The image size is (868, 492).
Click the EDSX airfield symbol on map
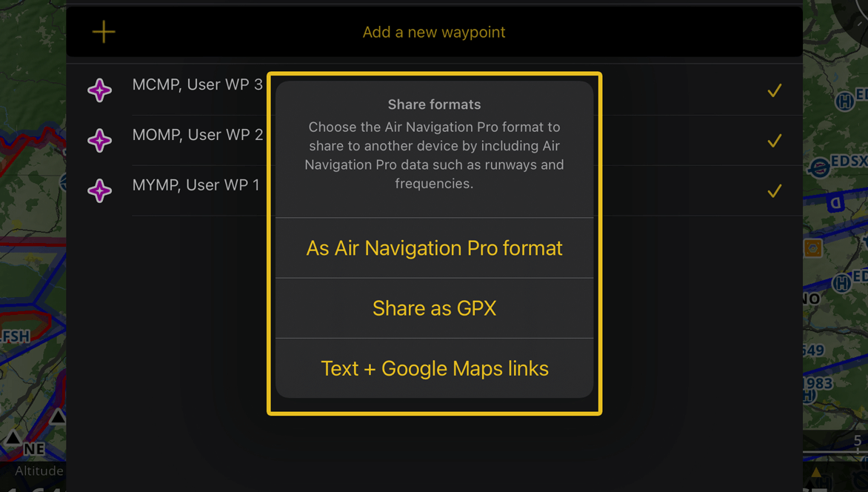click(819, 167)
